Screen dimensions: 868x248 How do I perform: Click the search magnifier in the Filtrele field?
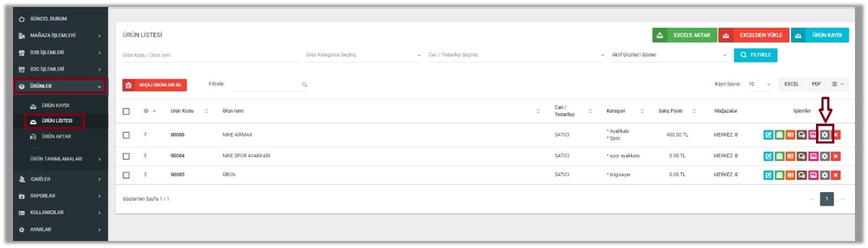click(304, 85)
